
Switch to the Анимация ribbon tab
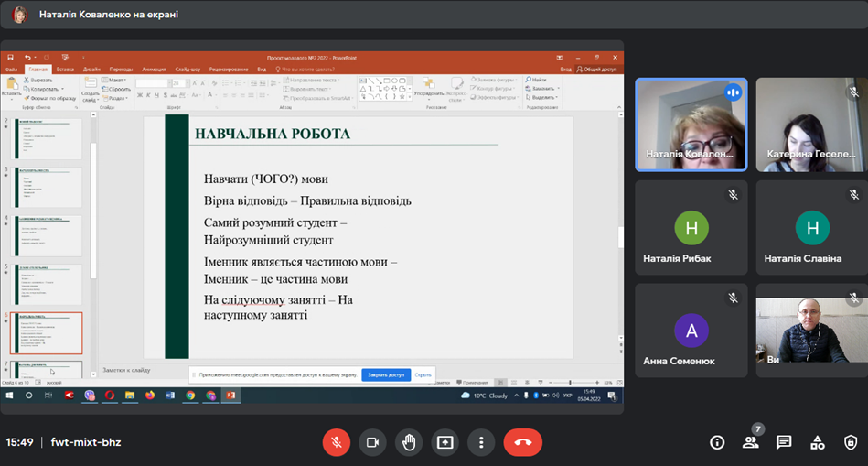click(154, 69)
